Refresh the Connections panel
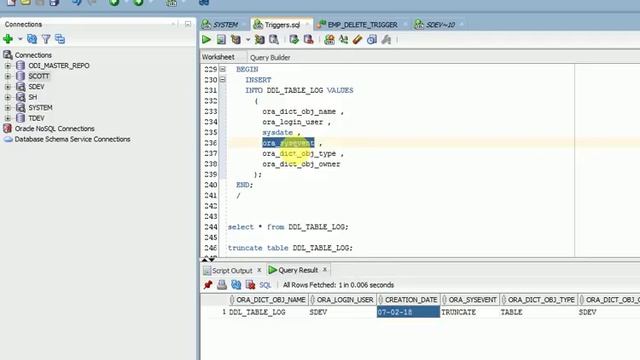640x360 pixels. pos(32,39)
